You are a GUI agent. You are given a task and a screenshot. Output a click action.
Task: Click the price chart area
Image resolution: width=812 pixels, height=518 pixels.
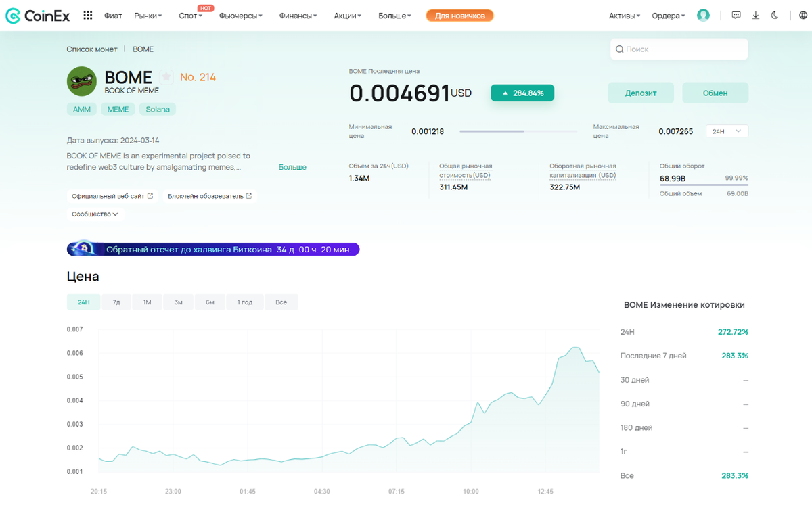tap(348, 401)
